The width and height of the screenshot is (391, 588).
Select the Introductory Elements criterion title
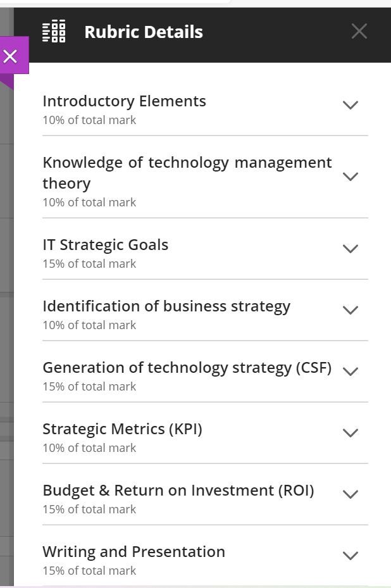point(124,101)
